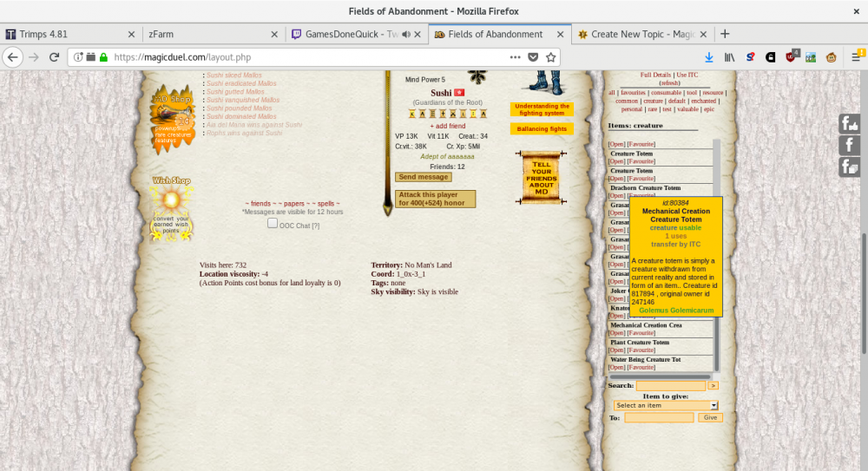Screen dimensions: 868x471
Task: Reload the page with the refresh icon
Action: 54,57
